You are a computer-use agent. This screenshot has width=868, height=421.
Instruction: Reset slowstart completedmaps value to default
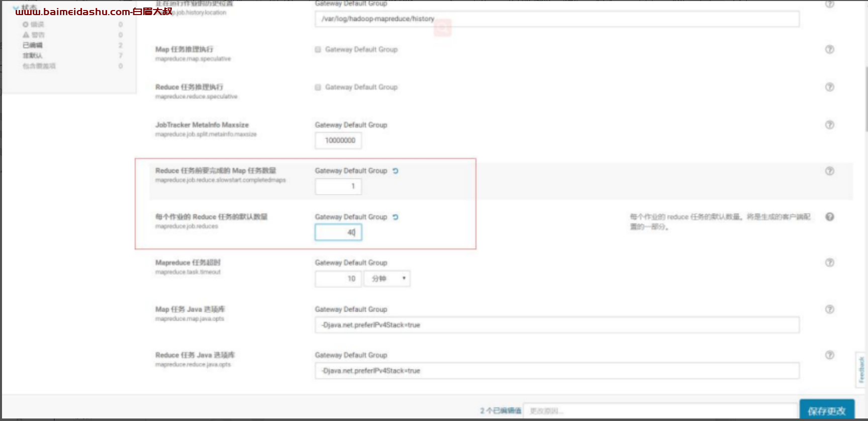(x=396, y=171)
